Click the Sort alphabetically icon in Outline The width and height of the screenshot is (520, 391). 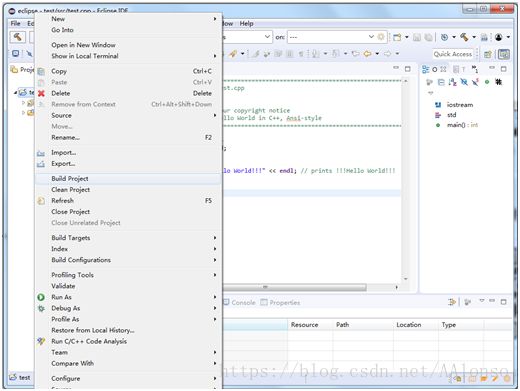452,82
